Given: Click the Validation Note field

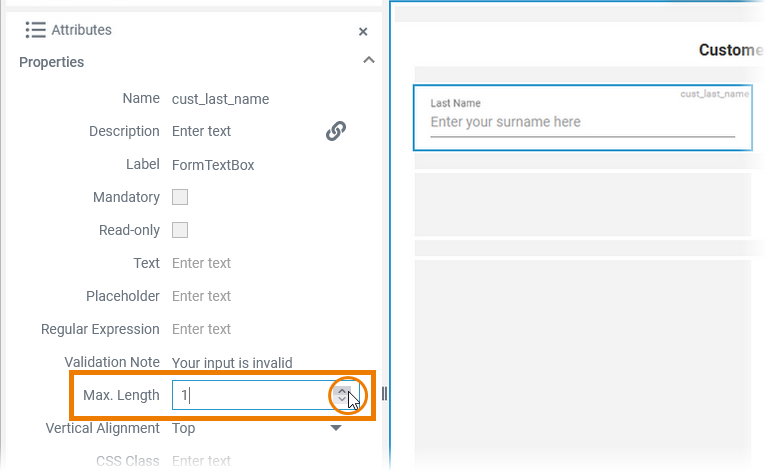Looking at the screenshot, I should (250, 362).
